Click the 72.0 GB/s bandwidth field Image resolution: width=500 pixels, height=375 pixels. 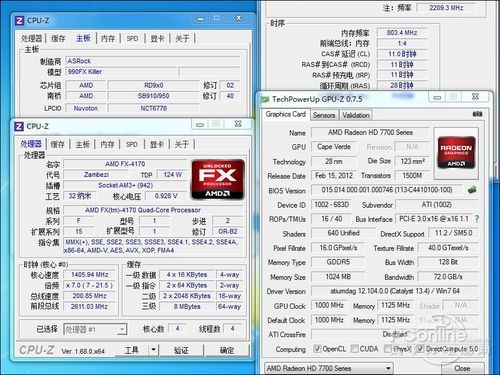[x=448, y=277]
